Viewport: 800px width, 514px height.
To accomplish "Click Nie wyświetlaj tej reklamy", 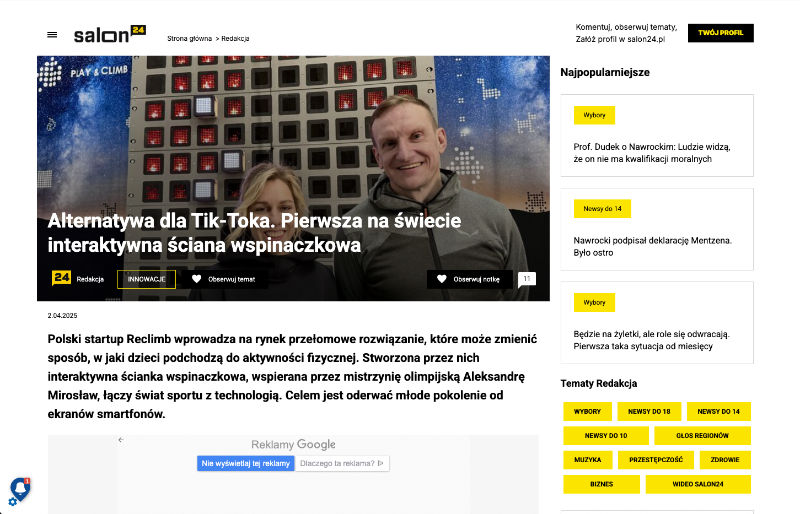I will (x=245, y=463).
